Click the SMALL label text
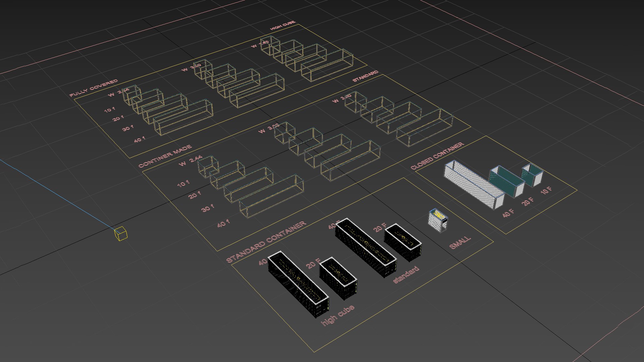The width and height of the screenshot is (644, 362). [x=460, y=243]
